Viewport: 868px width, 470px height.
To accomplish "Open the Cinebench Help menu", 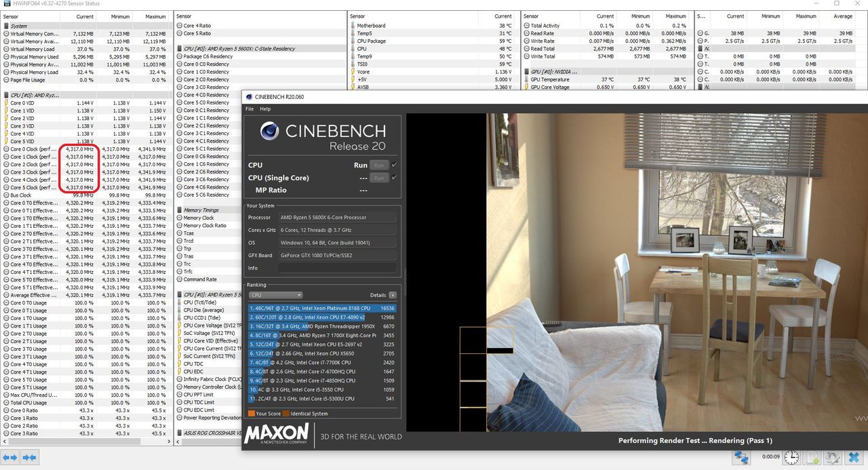I will pyautogui.click(x=265, y=109).
